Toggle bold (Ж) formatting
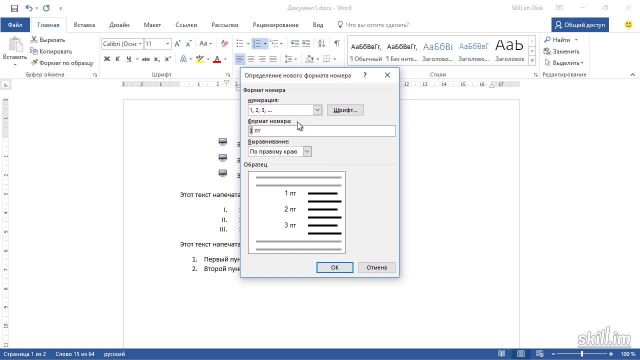Viewport: 640px width, 360px height. [x=107, y=59]
